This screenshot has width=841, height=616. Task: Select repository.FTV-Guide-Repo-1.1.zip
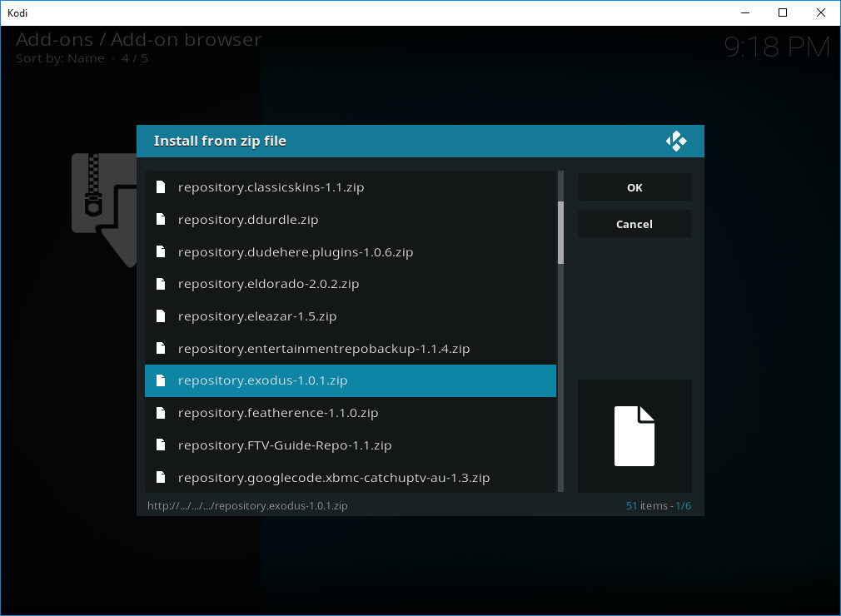(x=351, y=445)
